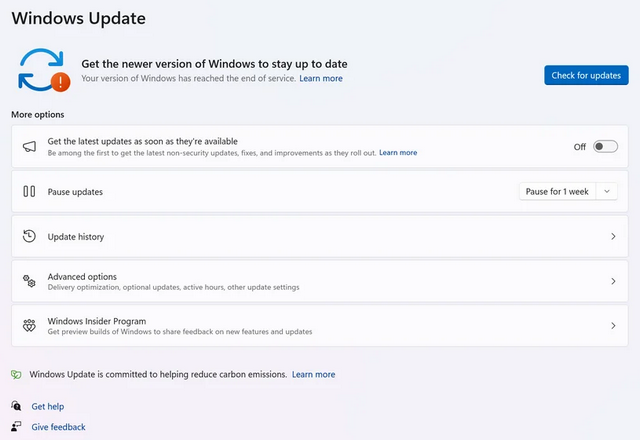The image size is (640, 440).
Task: Click the green leaf carbon emissions icon
Action: (x=16, y=374)
